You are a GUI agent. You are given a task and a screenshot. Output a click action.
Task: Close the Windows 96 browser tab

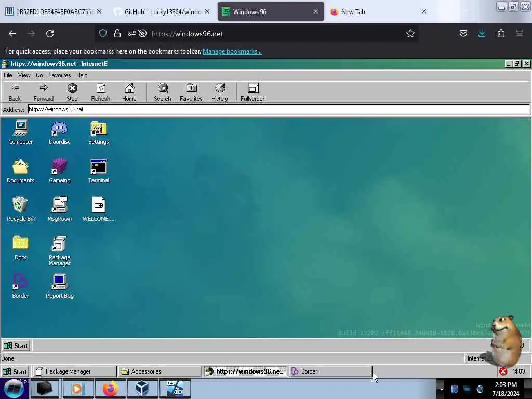point(316,11)
